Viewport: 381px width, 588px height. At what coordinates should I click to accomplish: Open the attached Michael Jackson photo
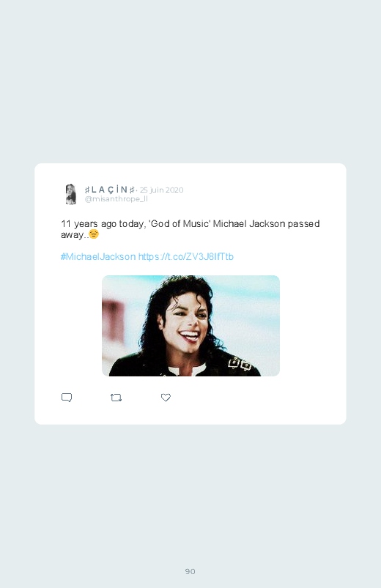pos(190,326)
